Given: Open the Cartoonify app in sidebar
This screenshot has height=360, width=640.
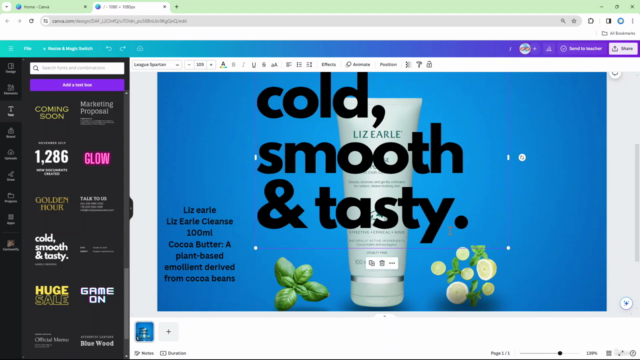Looking at the screenshot, I should [x=11, y=245].
